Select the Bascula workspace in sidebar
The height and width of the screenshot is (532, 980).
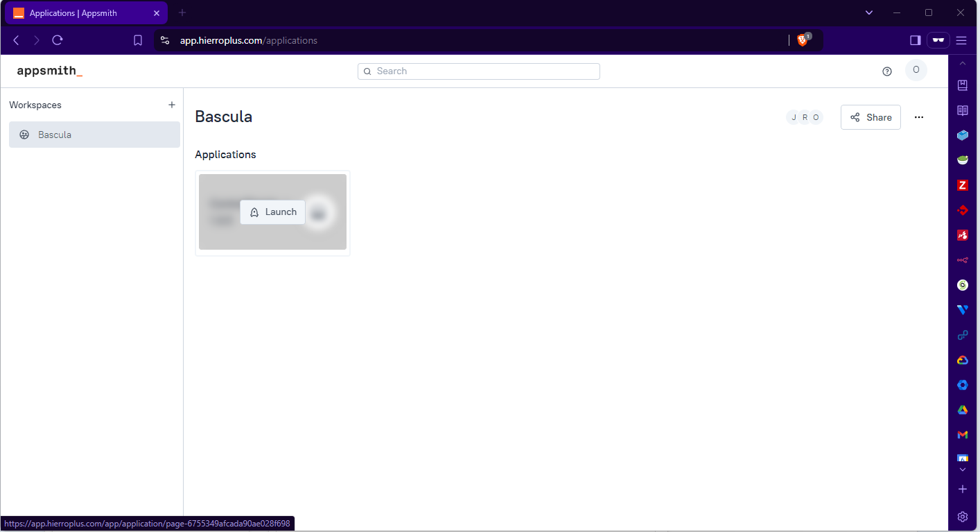tap(94, 135)
